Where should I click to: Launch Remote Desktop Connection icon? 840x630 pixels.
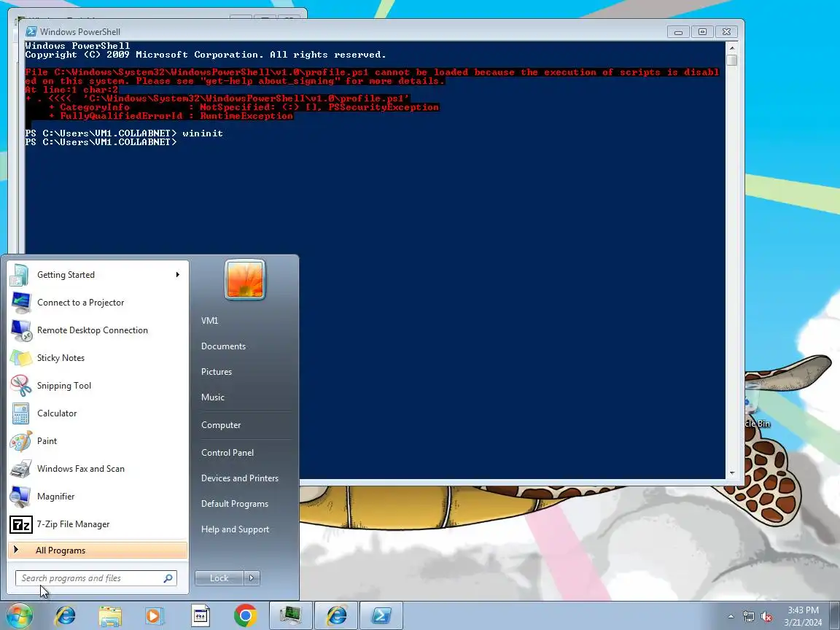coord(20,330)
